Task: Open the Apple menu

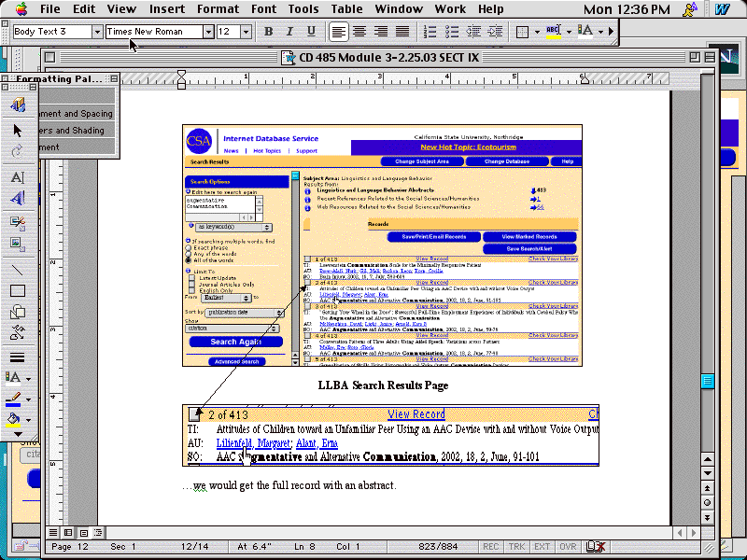Action: click(x=21, y=8)
